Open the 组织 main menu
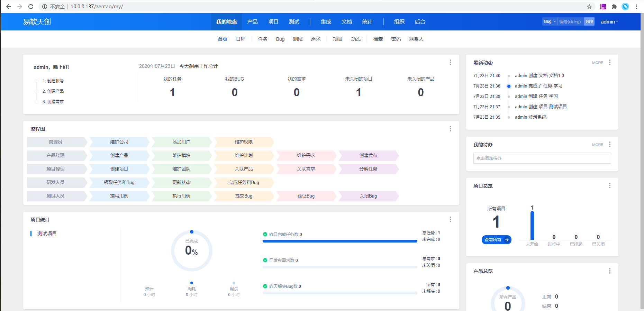This screenshot has width=644, height=311. [399, 22]
